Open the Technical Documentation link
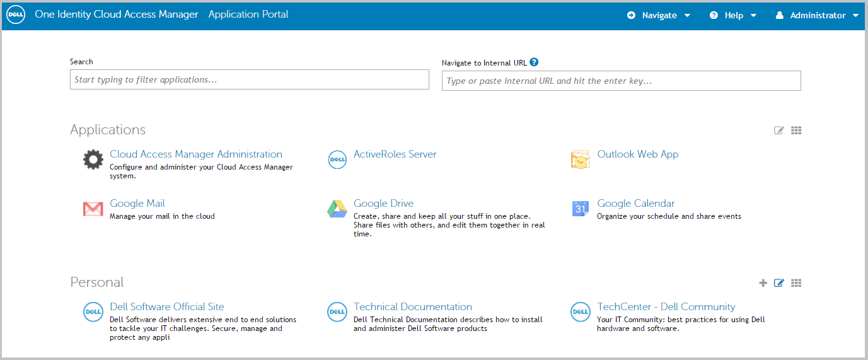 [x=412, y=307]
